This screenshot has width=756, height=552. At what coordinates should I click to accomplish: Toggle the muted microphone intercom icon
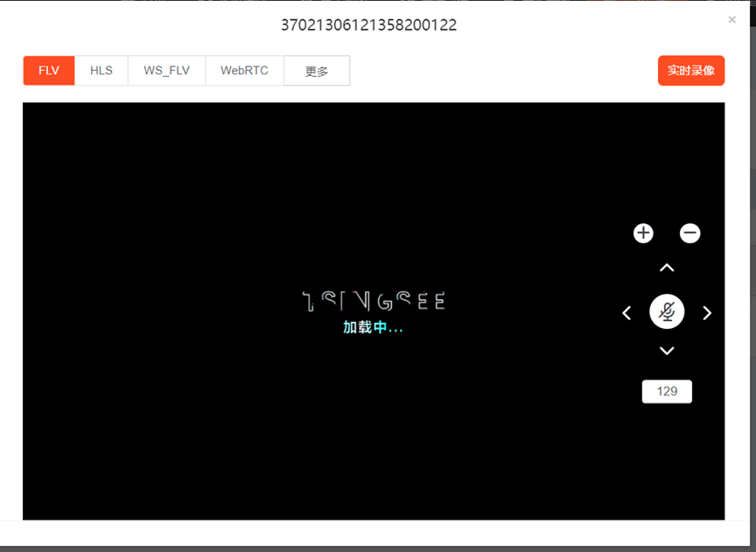(667, 312)
